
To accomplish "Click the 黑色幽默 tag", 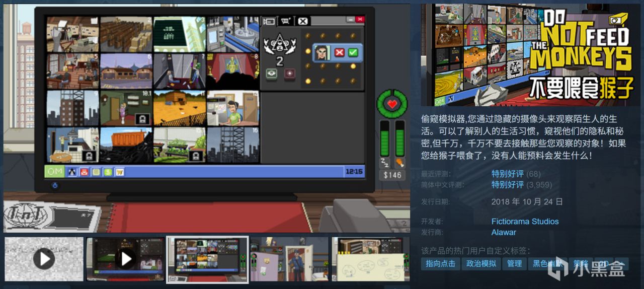I will 548,263.
